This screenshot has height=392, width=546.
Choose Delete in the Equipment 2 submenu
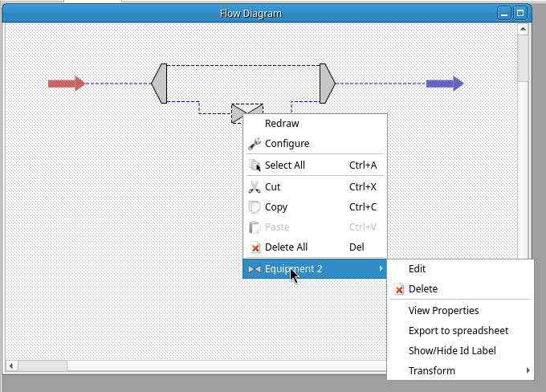[x=460, y=289]
